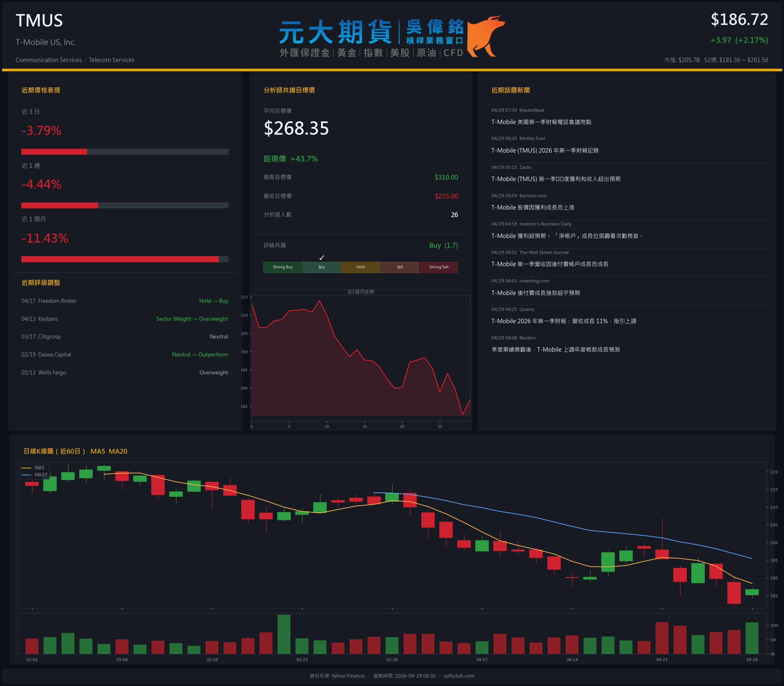
Task: Click the ezfxclub.com footer link
Action: [459, 676]
